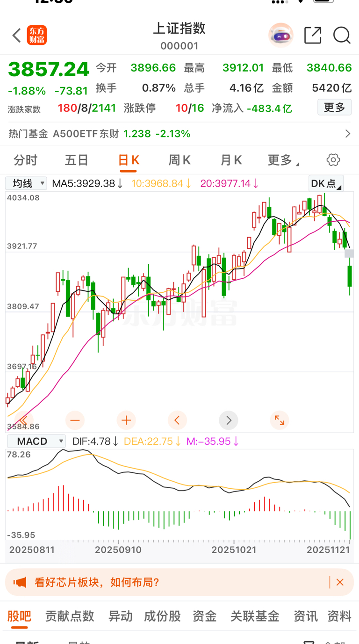
Task: Open the search magnifier icon
Action: click(x=342, y=36)
